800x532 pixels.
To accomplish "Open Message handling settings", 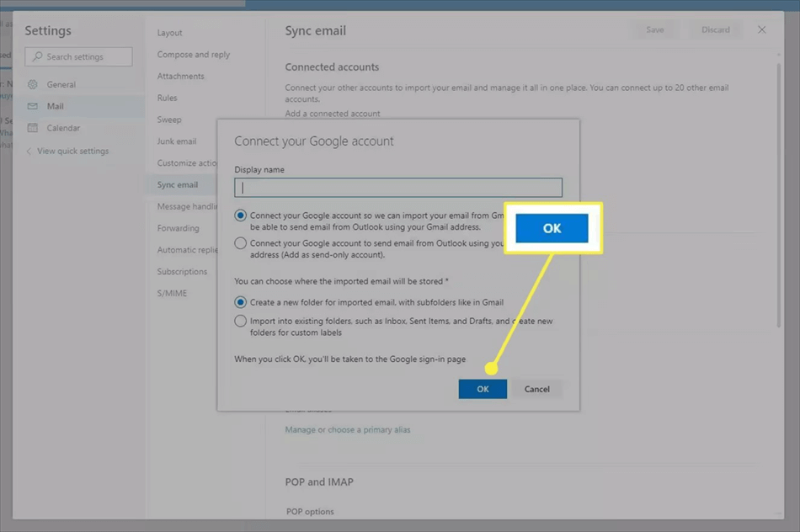I will [x=187, y=206].
